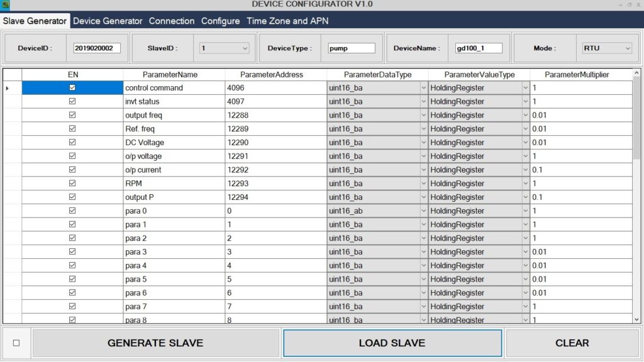Expand data type dropdown for para 0
Viewport: 644px width, 362px height.
423,211
